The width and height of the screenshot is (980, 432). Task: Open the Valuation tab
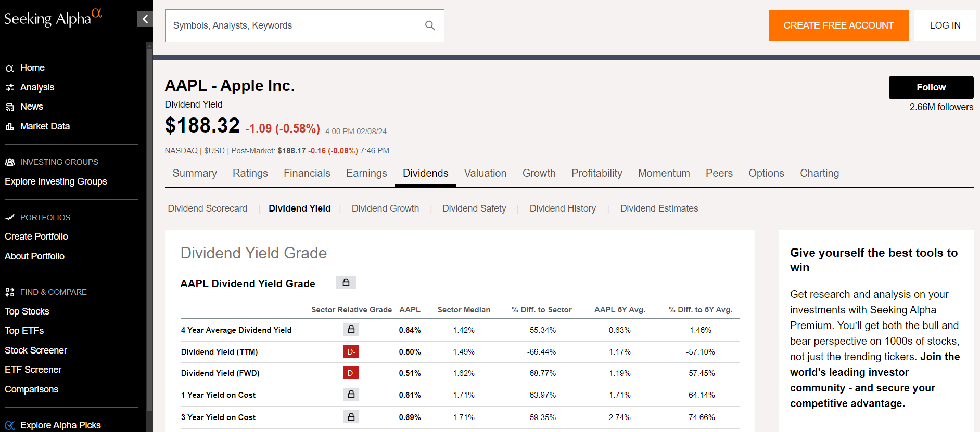tap(485, 173)
